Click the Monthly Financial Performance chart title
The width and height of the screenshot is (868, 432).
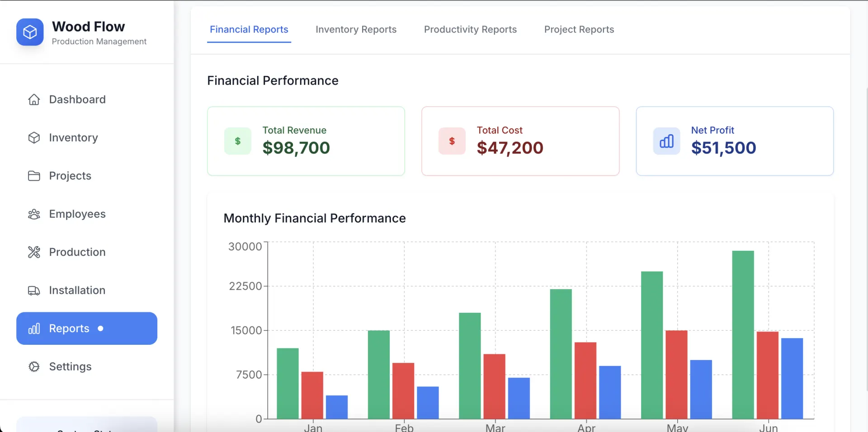click(x=315, y=218)
